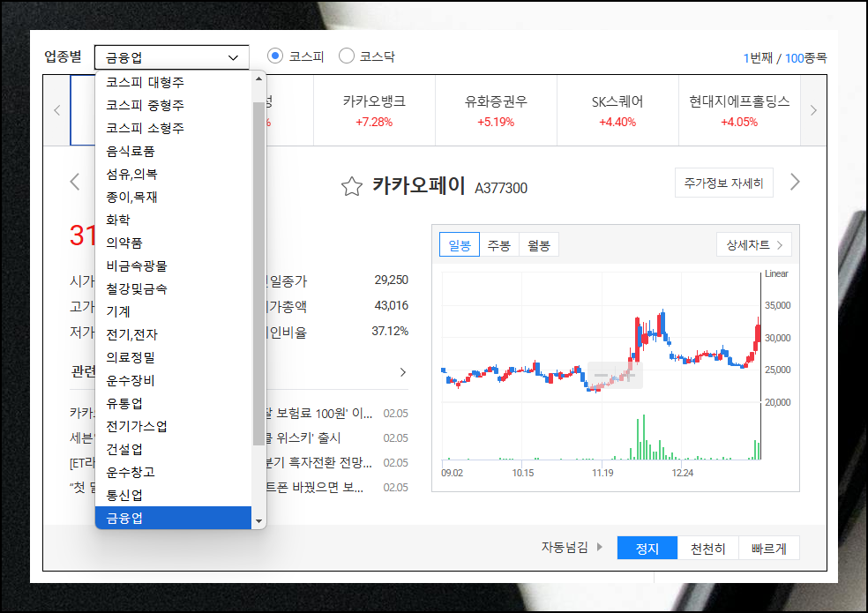Click dropdown list scroll down arrow
The image size is (868, 613).
[258, 521]
